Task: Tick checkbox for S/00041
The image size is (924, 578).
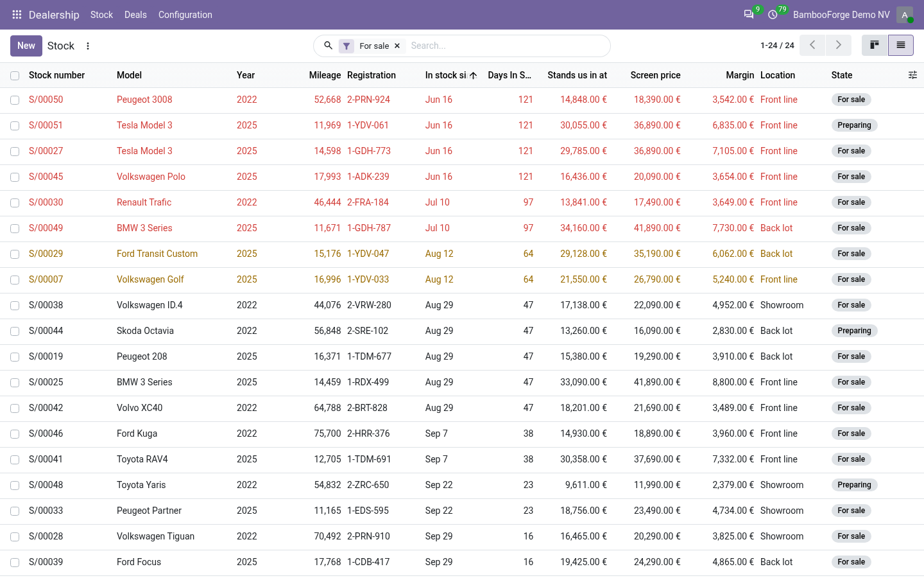Action: point(15,460)
